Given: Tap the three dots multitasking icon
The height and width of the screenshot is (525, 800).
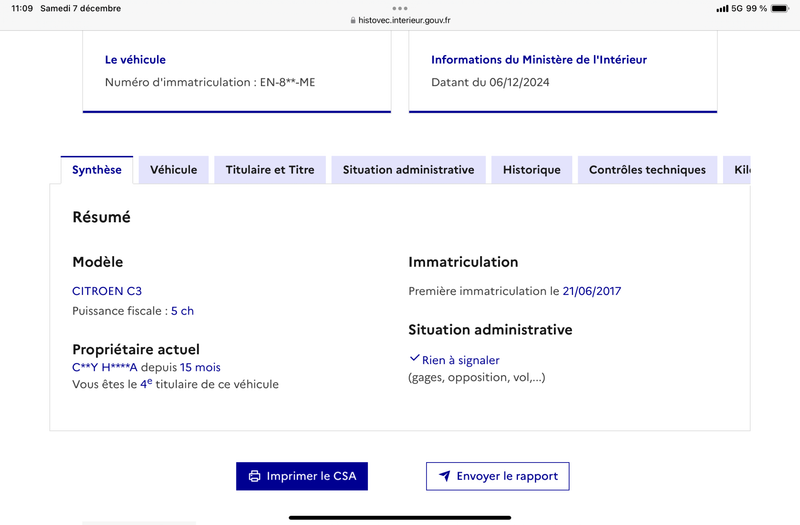Looking at the screenshot, I should 400,8.
